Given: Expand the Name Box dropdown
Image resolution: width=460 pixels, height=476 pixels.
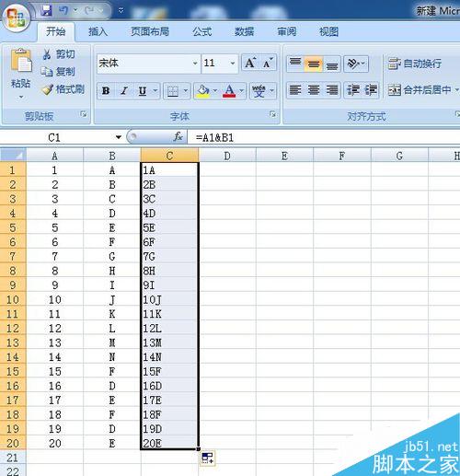Looking at the screenshot, I should [119, 137].
